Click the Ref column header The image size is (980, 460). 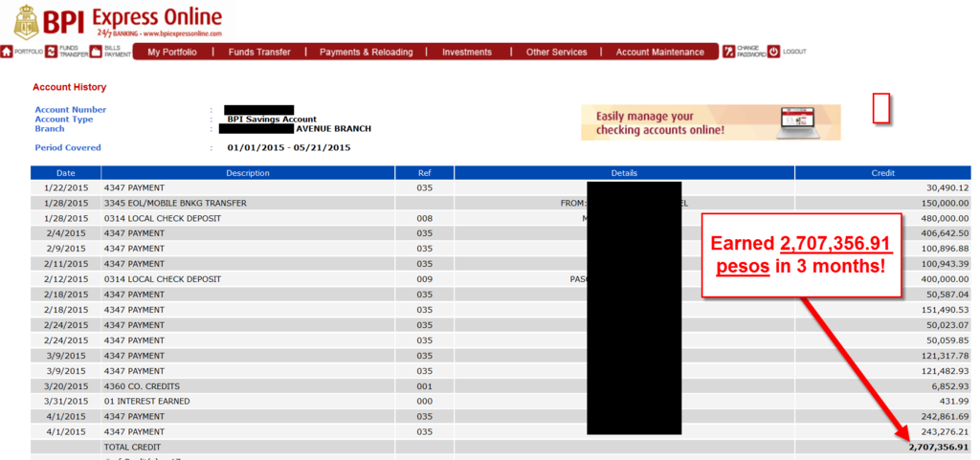pos(424,173)
